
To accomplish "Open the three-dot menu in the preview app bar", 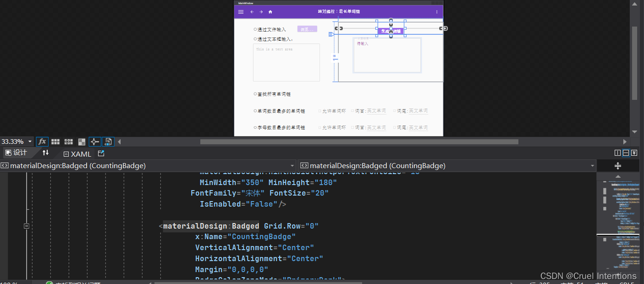I will pos(436,12).
